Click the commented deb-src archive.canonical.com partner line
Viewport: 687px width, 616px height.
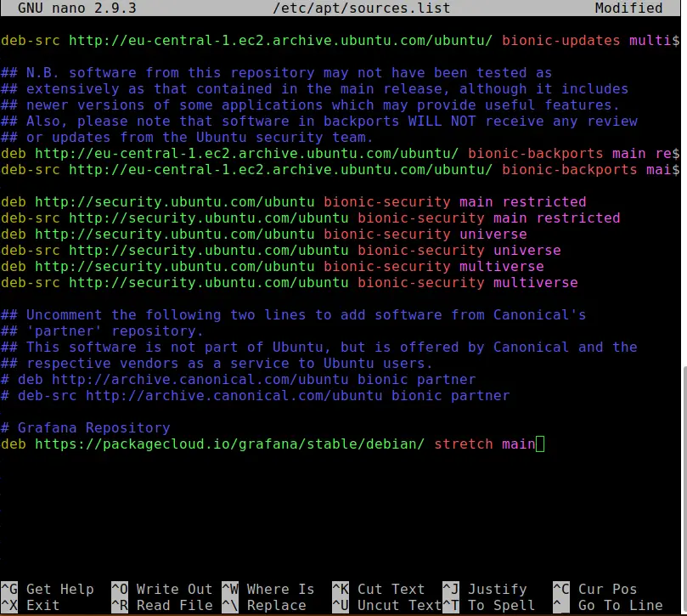pos(256,395)
